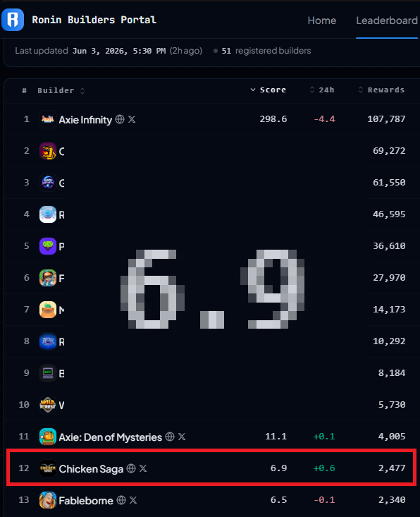Click Den of Mysteries score 11.1

(276, 436)
